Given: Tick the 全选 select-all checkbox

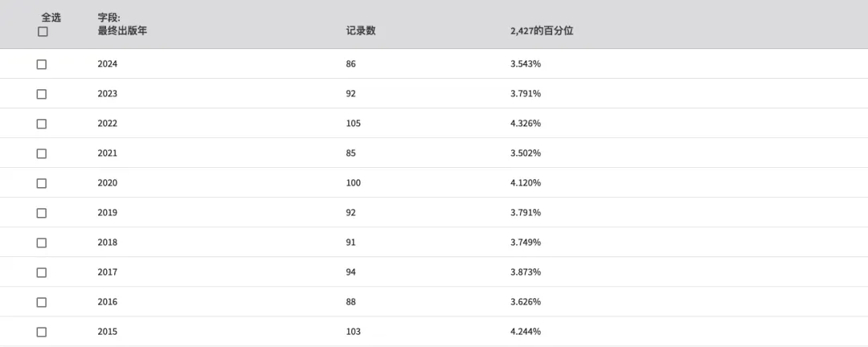Looking at the screenshot, I should pos(43,32).
